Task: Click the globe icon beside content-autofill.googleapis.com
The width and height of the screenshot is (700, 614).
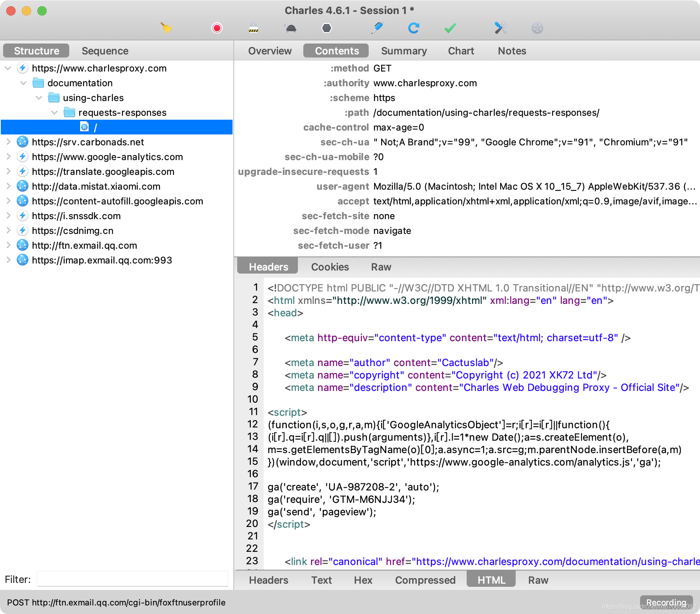Action: point(23,201)
